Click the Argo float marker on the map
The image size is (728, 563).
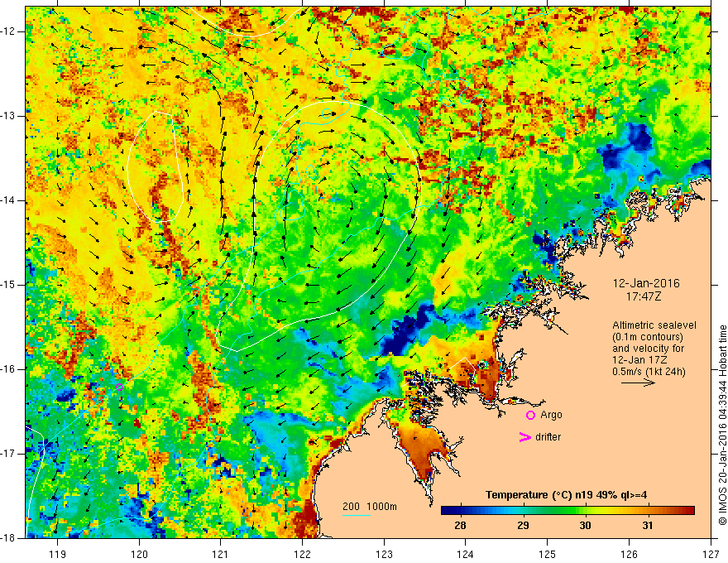(x=119, y=387)
